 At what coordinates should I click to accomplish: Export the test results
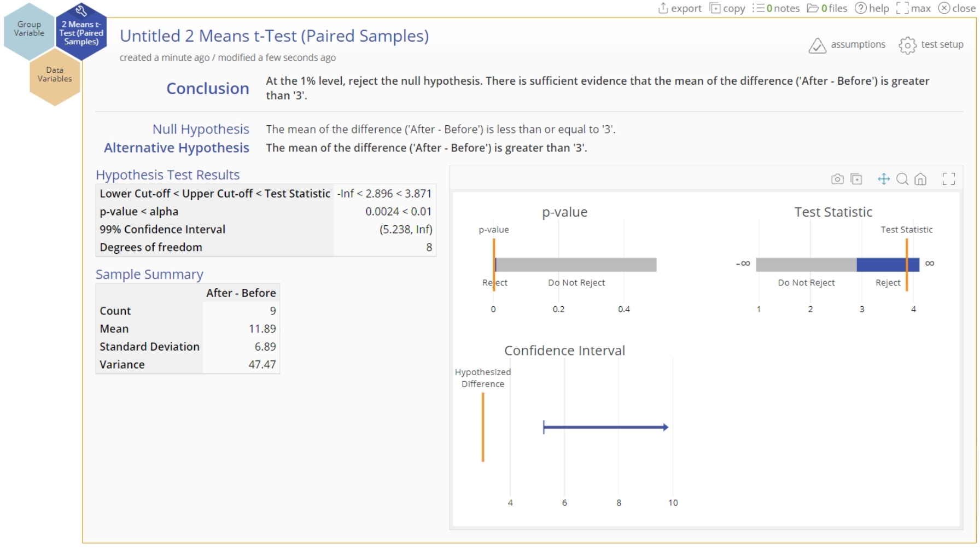click(680, 8)
